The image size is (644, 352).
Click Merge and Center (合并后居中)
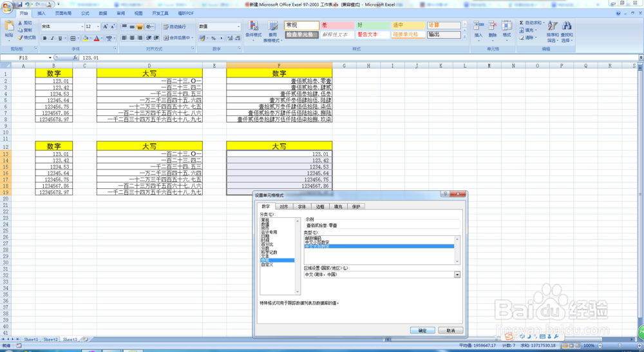click(x=176, y=38)
